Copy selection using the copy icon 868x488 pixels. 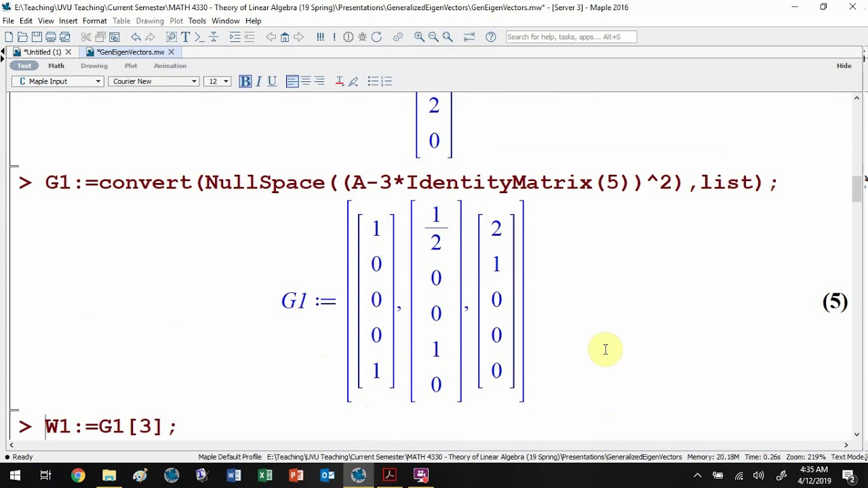(x=100, y=37)
